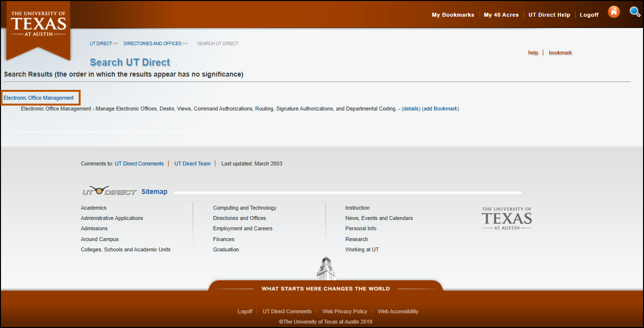
Task: Open Around Campus in the sitemap
Action: [x=100, y=239]
